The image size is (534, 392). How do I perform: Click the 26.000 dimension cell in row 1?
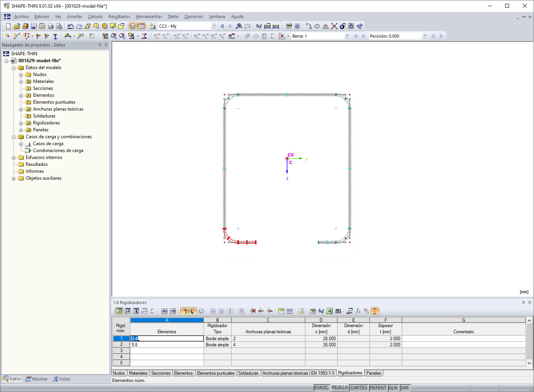click(321, 339)
